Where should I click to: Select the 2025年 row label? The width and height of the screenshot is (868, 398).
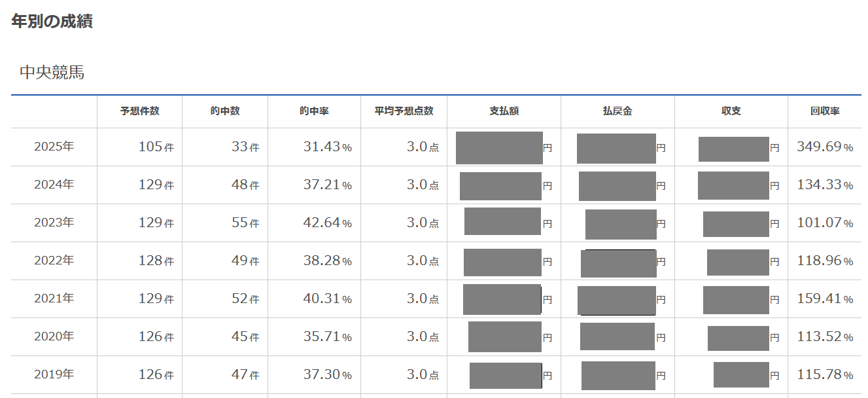coord(54,147)
